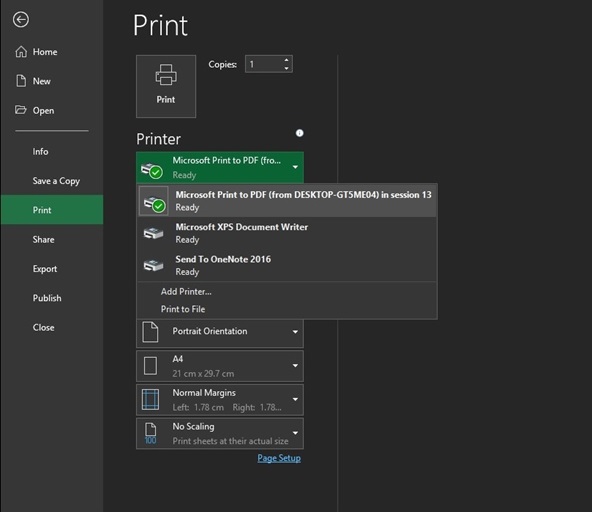
Task: Click the back arrow circle icon
Action: pos(21,20)
